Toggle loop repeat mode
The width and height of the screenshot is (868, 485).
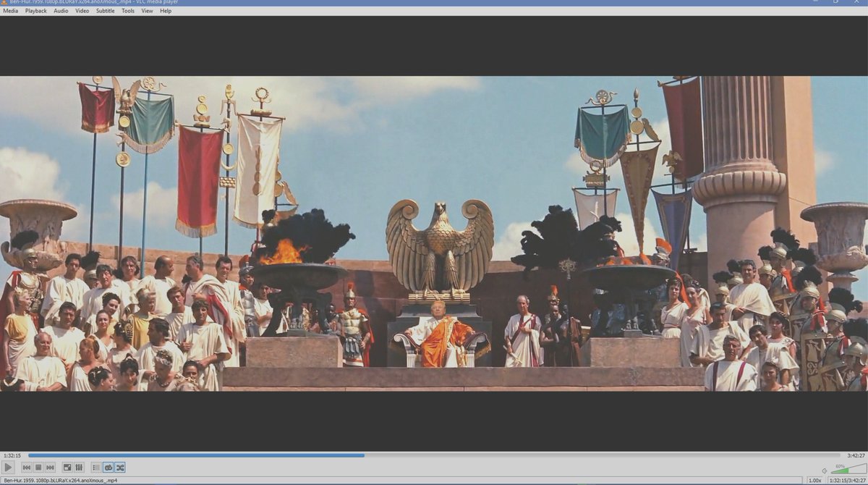point(109,468)
